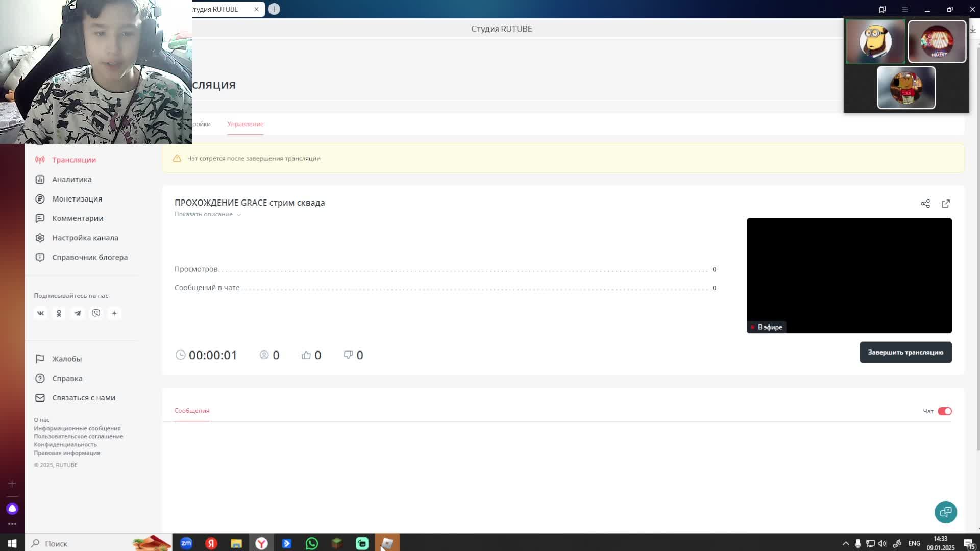Open Монетизация in the sidebar
Screen dimensions: 980x551
click(x=68, y=198)
